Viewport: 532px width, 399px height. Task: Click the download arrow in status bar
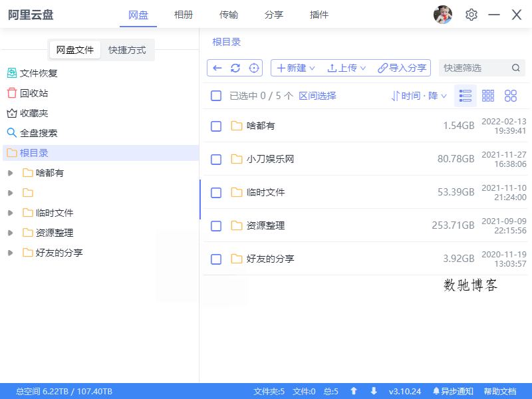(374, 391)
